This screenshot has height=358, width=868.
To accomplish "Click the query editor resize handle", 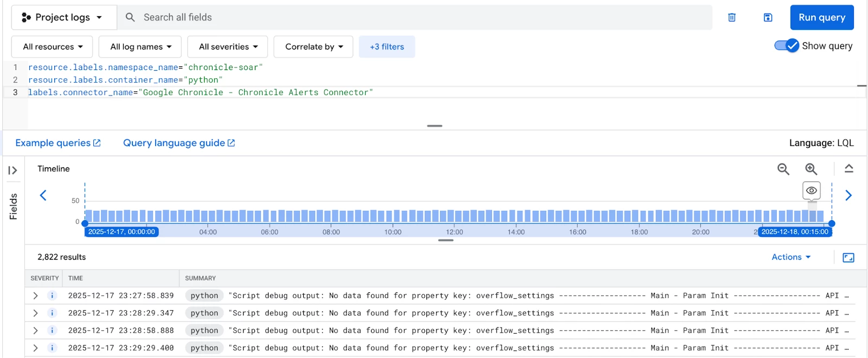I will [x=435, y=126].
